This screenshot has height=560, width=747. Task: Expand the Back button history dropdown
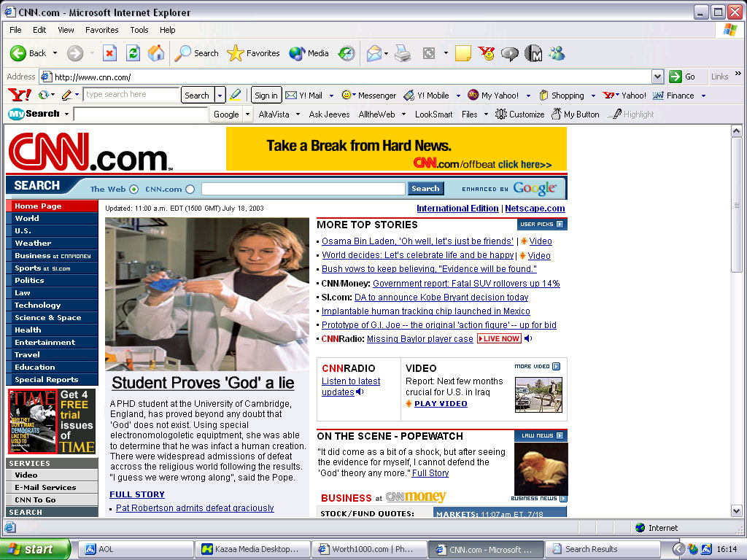[55, 53]
